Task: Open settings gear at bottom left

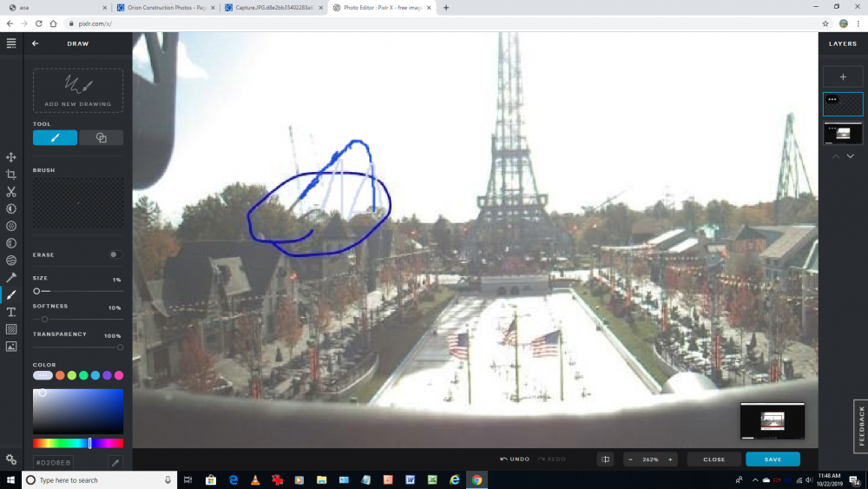Action: (11, 459)
